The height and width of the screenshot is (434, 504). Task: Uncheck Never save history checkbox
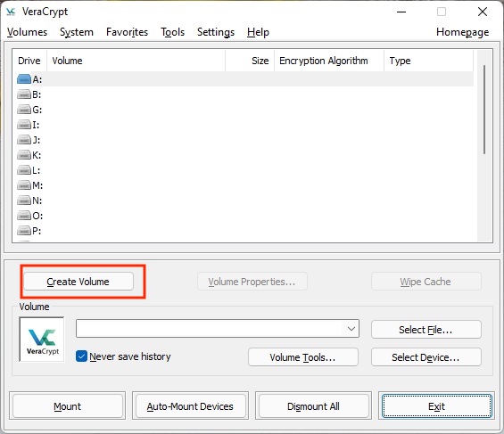click(x=81, y=356)
